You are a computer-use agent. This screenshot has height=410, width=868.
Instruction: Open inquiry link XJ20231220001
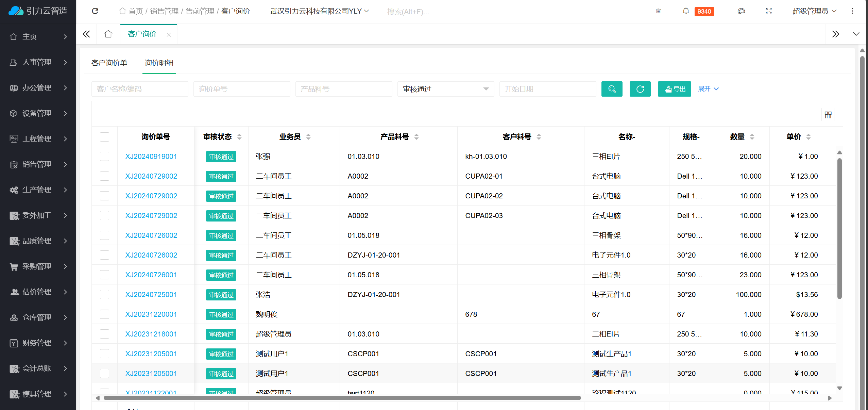(x=151, y=314)
